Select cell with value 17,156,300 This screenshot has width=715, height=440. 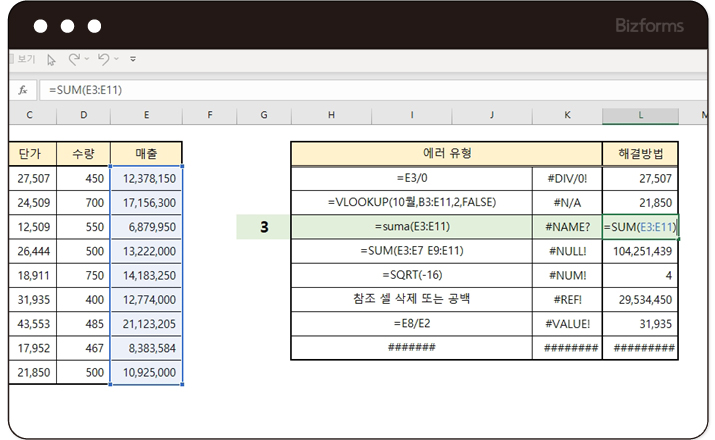(x=146, y=202)
